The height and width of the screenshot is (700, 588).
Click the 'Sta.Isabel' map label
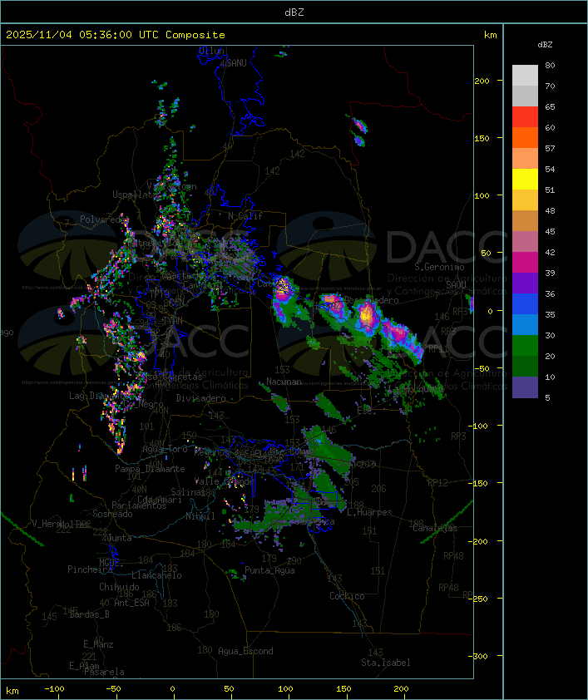(x=386, y=663)
